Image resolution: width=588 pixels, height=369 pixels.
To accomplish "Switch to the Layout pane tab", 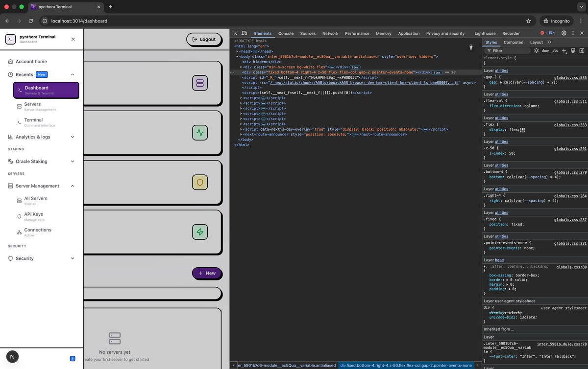I will coord(537,42).
